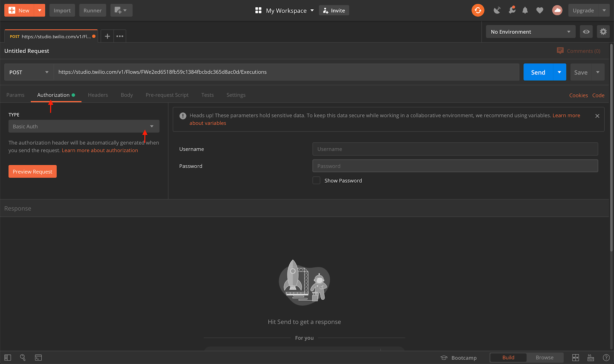The height and width of the screenshot is (364, 614).
Task: Click Preview Request button
Action: tap(33, 171)
